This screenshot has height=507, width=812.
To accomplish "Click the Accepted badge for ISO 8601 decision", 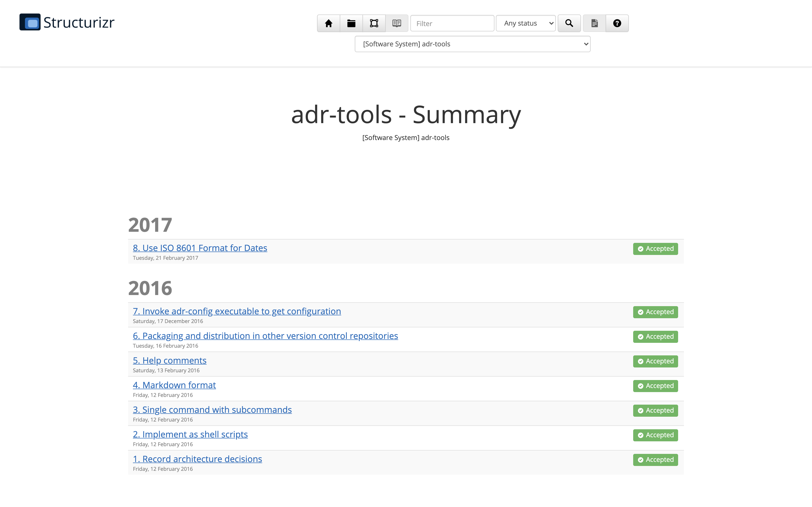I will pyautogui.click(x=655, y=248).
